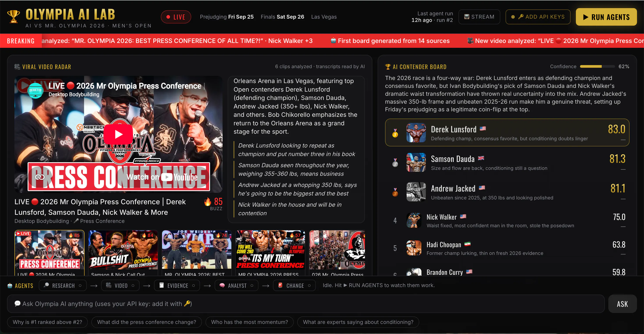Click the 'Finals Sat Sep 26' text
Image resolution: width=644 pixels, height=334 pixels.
283,17
